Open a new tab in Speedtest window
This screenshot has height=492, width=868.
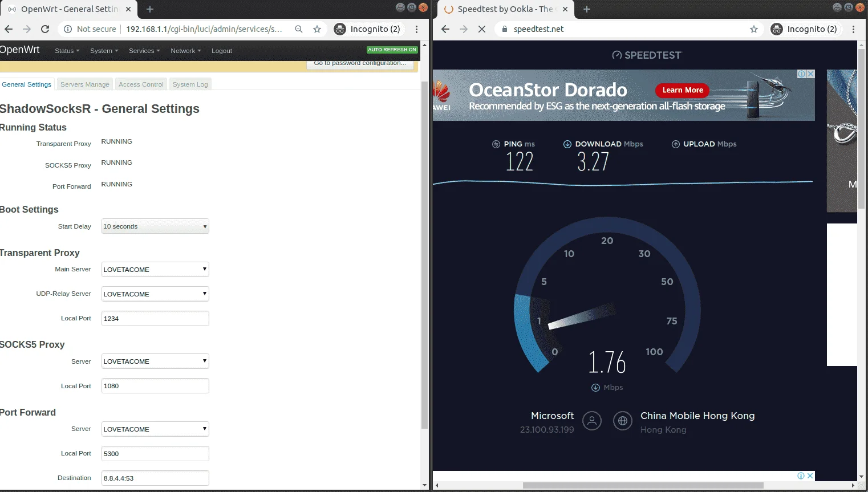click(x=587, y=9)
